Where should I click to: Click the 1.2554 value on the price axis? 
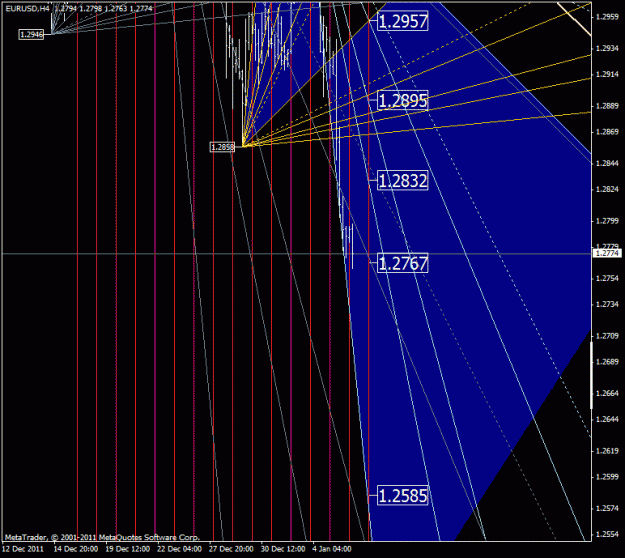click(607, 534)
